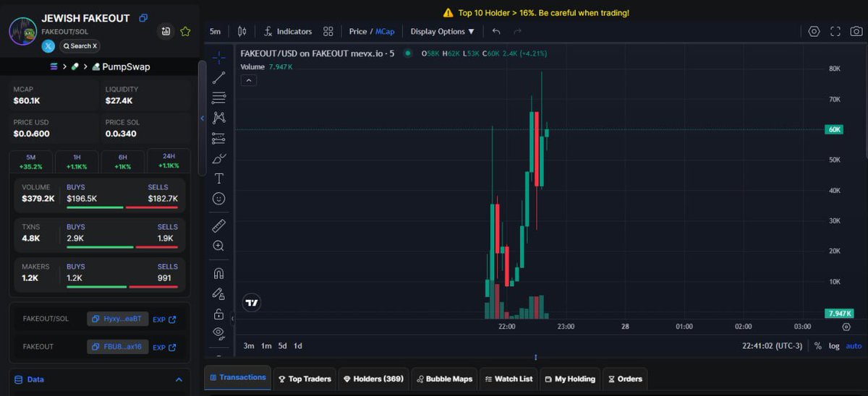Image resolution: width=868 pixels, height=396 pixels.
Task: Click the JEWISH FAKEOUT token avatar
Action: click(x=22, y=33)
